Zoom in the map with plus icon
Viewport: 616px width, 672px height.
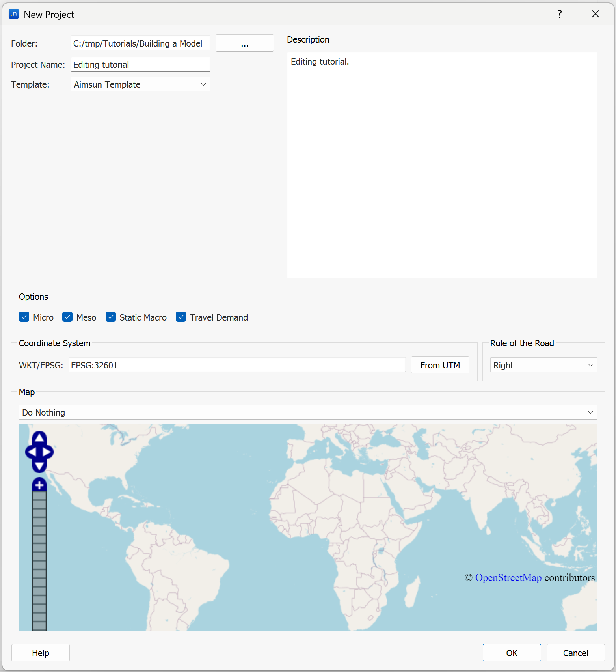(x=39, y=485)
